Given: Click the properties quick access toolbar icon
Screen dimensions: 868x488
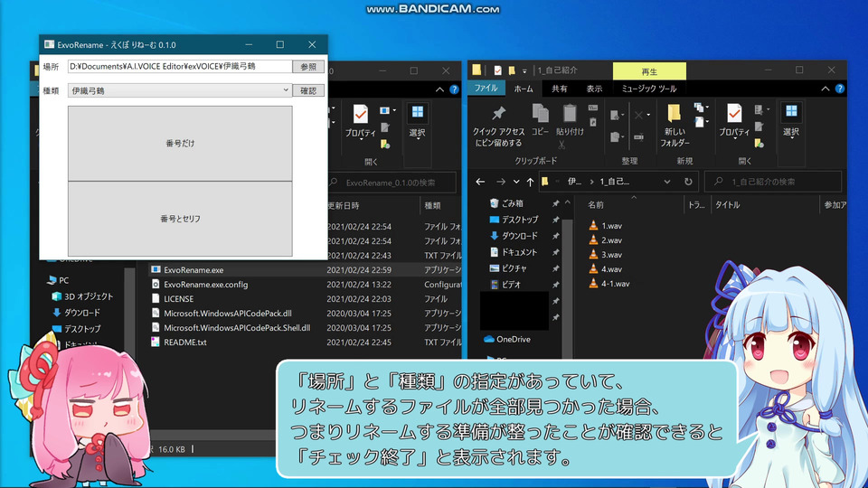Looking at the screenshot, I should pyautogui.click(x=497, y=70).
